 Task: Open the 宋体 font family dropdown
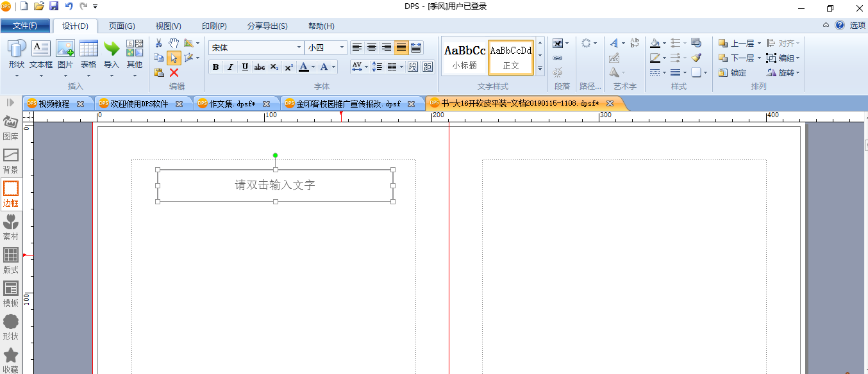(x=256, y=47)
